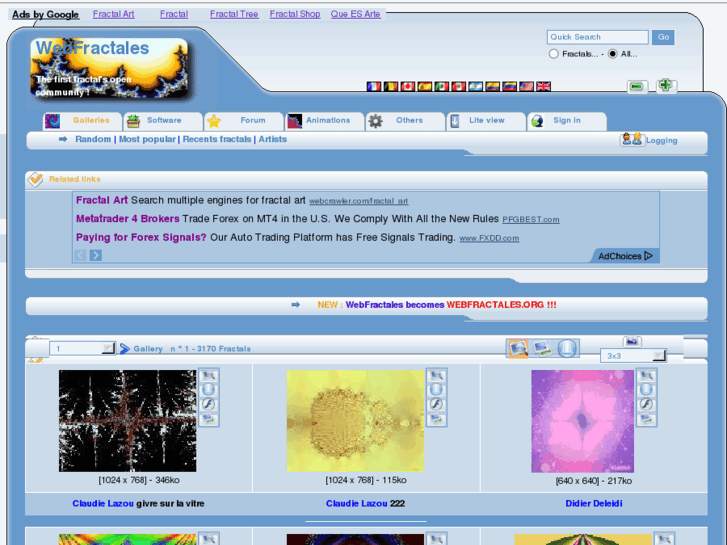Image resolution: width=727 pixels, height=545 pixels.
Task: Switch to the slideshow pictures view icon
Action: [x=542, y=348]
